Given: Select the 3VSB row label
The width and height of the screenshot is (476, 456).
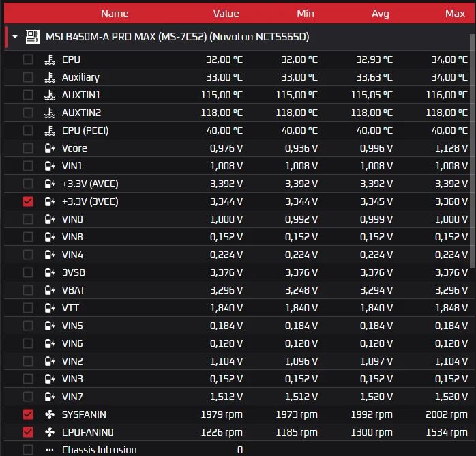Looking at the screenshot, I should pyautogui.click(x=74, y=272).
